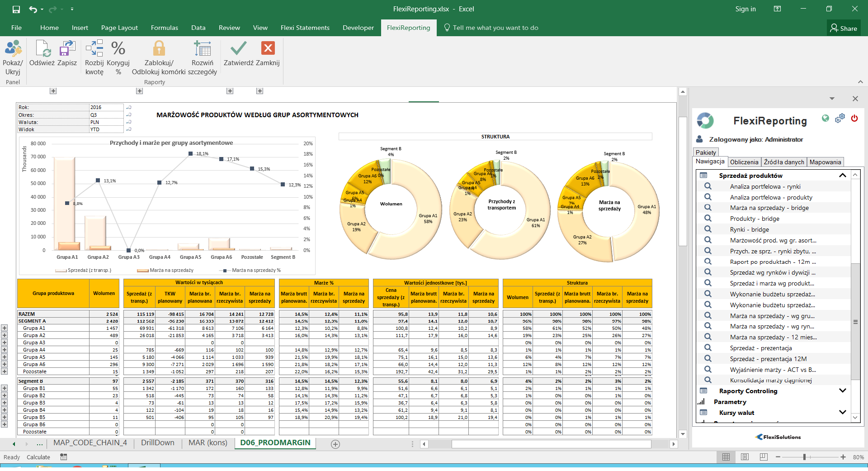This screenshot has width=868, height=471.
Task: Click the Zatwierdź checkmark icon
Action: coord(238,48)
